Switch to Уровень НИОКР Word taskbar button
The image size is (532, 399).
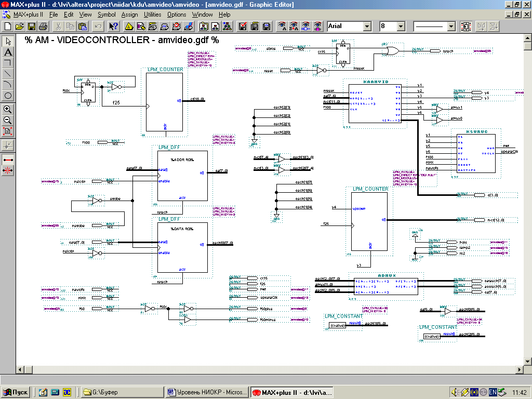[x=207, y=392]
